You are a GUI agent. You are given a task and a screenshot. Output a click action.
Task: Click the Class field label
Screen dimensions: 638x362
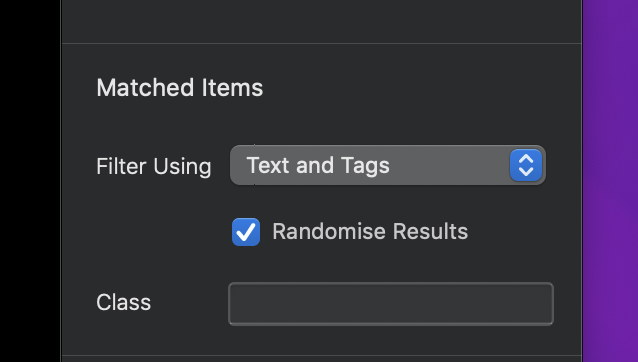coord(124,302)
